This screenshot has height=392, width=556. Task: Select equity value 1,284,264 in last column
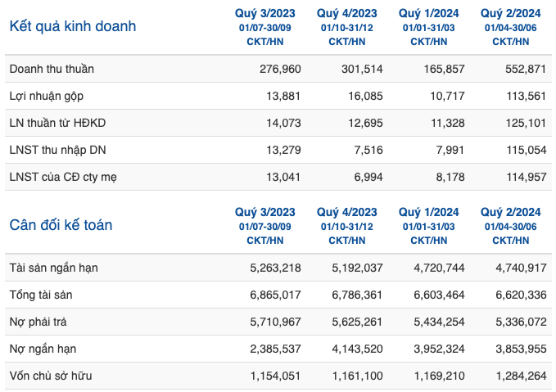pos(522,376)
